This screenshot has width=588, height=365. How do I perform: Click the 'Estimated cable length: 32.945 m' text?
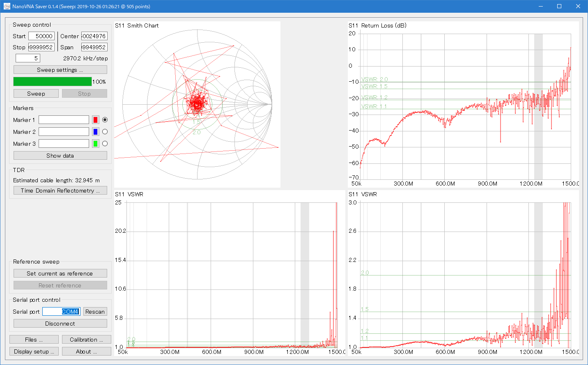click(56, 180)
